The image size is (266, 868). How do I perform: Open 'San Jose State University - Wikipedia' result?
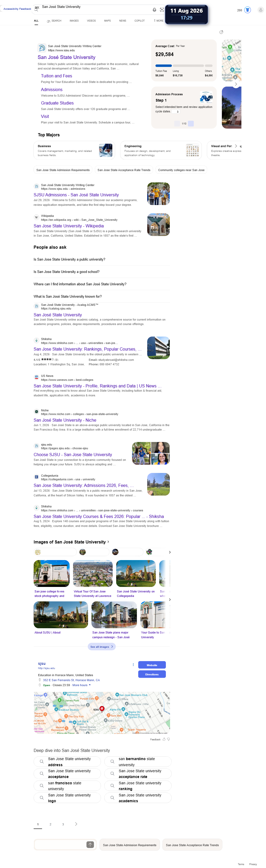pos(69,226)
